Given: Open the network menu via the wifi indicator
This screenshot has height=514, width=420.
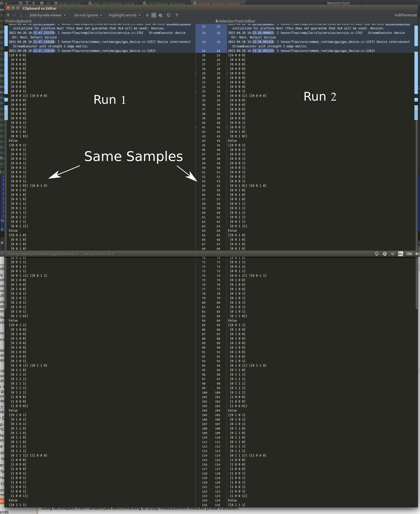Looking at the screenshot, I should click(x=393, y=254).
